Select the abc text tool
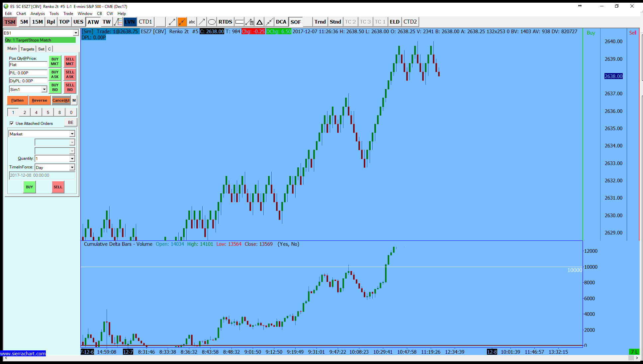Image resolution: width=643 pixels, height=364 pixels. (192, 22)
